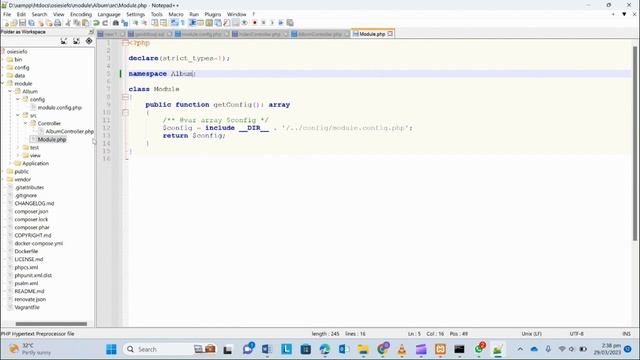Select Module.php in the tree
Viewport: 640px width, 360px height.
(52, 140)
